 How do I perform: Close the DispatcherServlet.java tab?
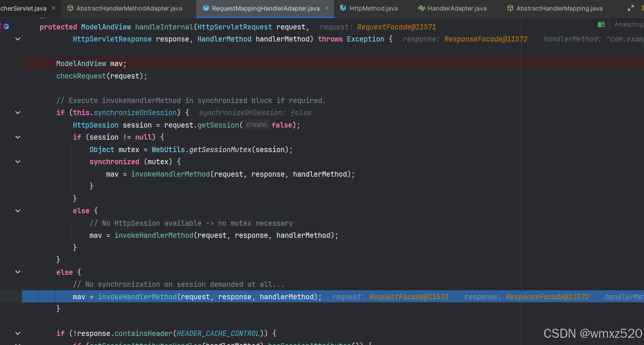[x=54, y=8]
